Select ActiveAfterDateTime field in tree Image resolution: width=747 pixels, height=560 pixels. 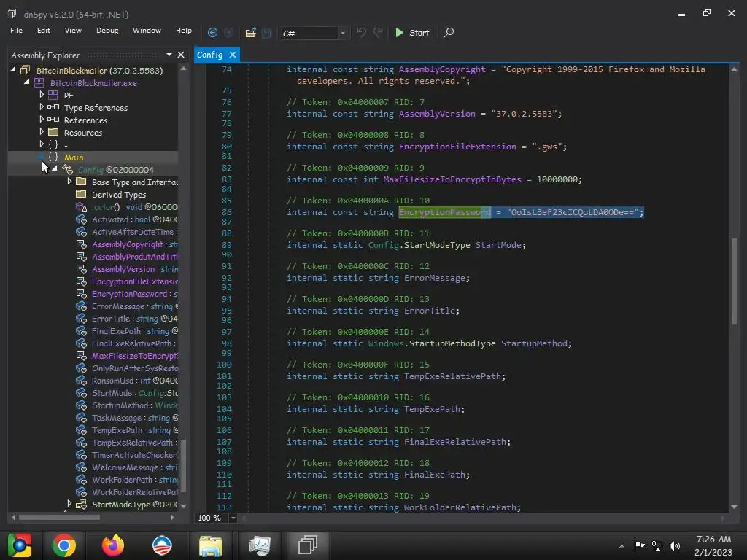(134, 231)
